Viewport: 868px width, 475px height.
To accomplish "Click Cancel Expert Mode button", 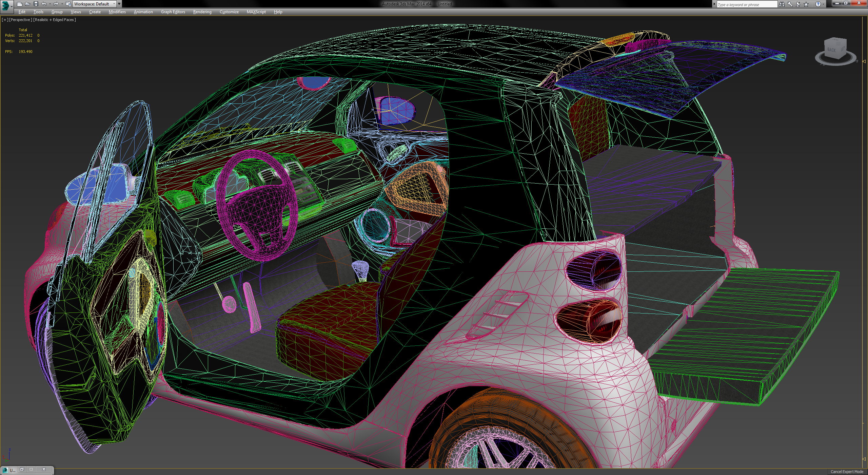I will [x=847, y=472].
